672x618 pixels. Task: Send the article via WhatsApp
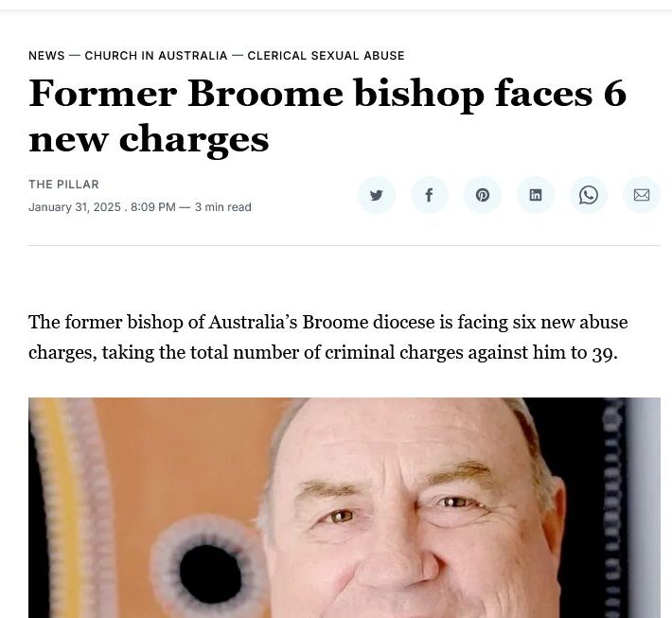(589, 195)
